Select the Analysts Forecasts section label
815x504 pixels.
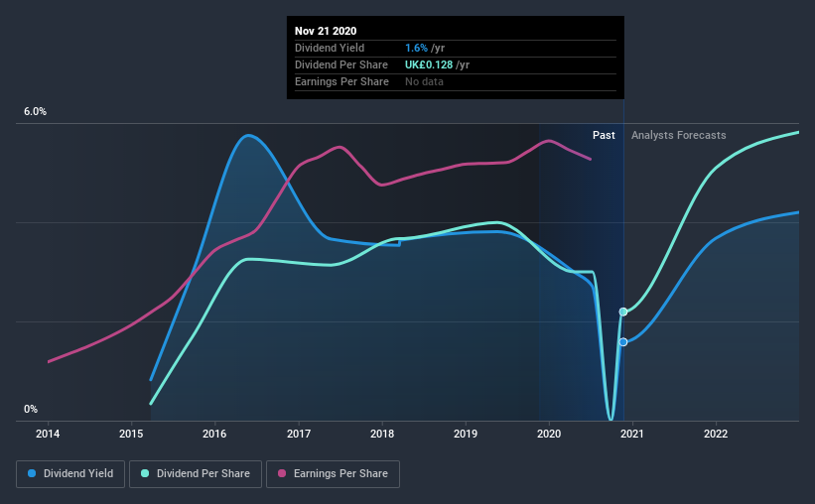pyautogui.click(x=678, y=135)
